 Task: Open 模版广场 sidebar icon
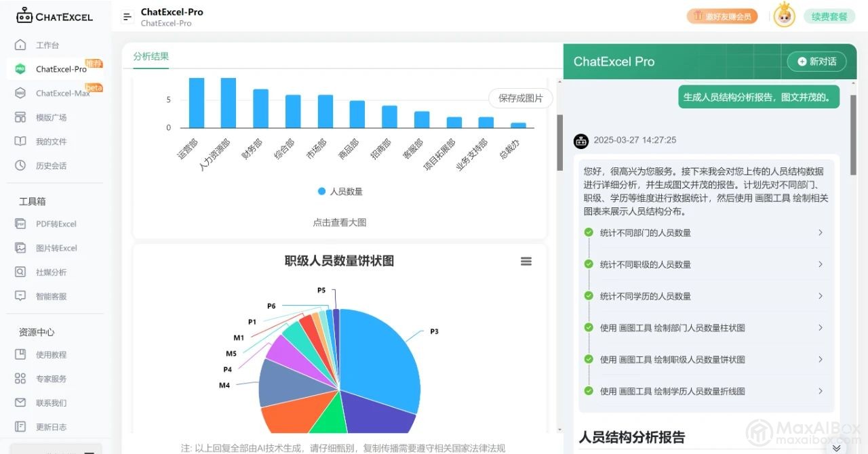[20, 117]
